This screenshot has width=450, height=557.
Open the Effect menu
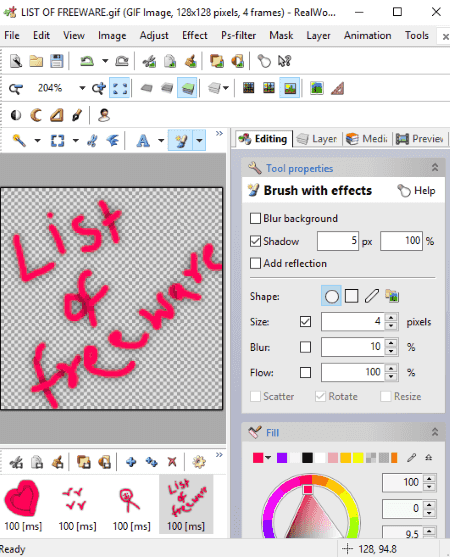coord(195,36)
